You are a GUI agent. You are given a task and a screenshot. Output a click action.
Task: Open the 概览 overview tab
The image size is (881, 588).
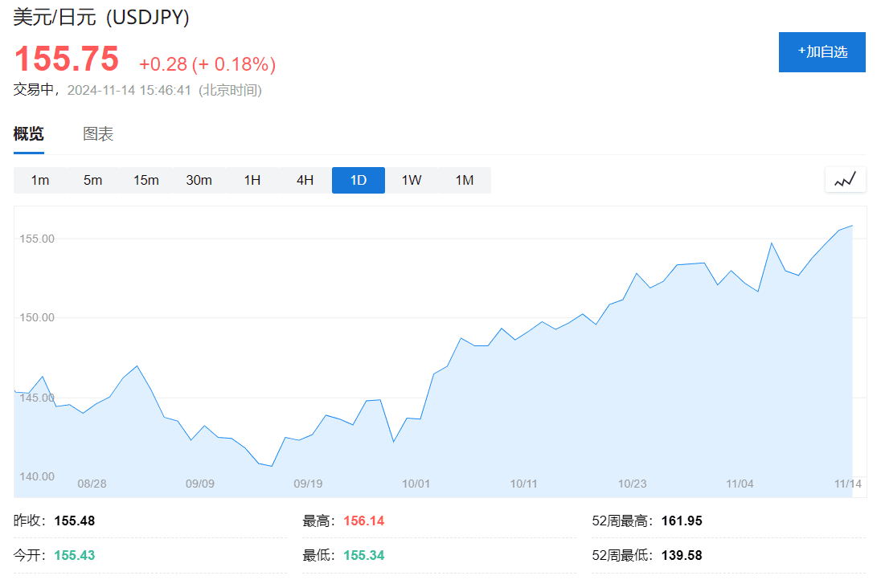pos(29,133)
